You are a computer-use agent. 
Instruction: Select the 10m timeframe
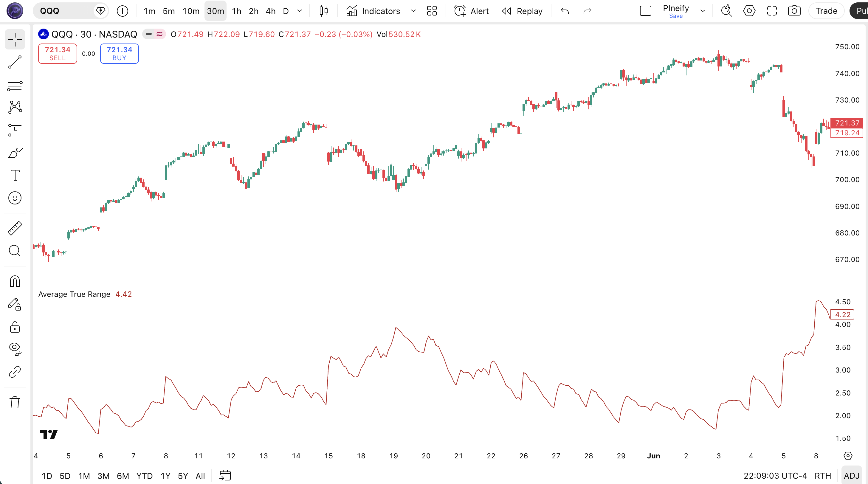[x=191, y=11]
